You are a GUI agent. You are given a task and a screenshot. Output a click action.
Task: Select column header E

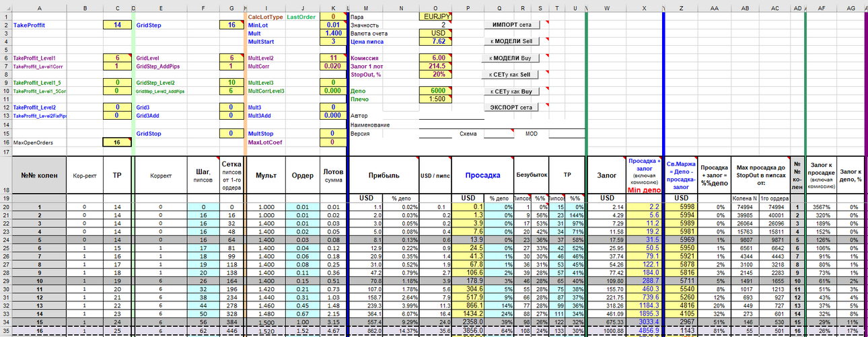click(162, 8)
